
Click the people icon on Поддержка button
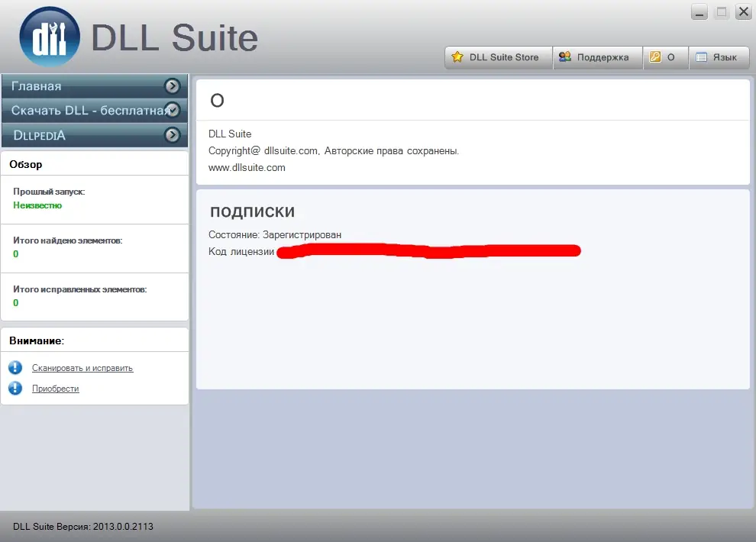click(x=564, y=56)
